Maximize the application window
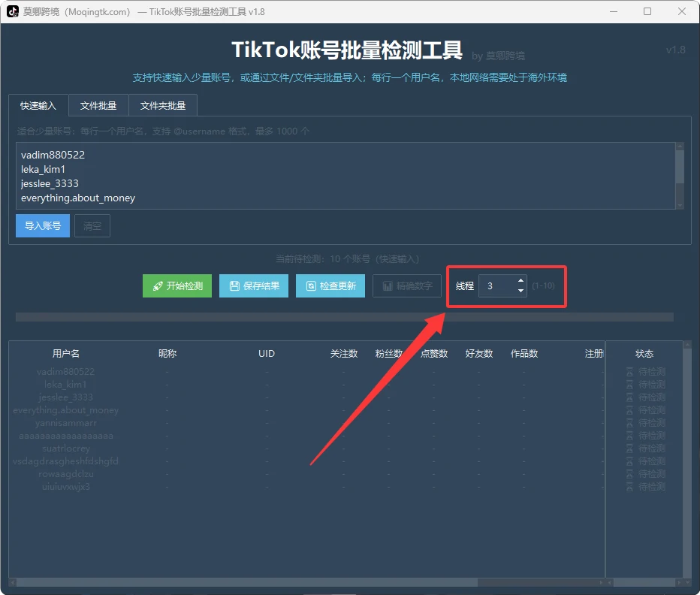700x595 pixels. click(x=647, y=11)
